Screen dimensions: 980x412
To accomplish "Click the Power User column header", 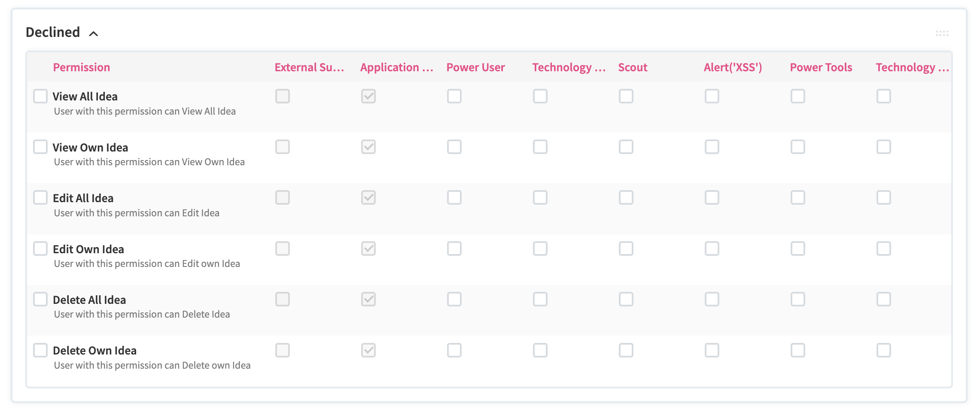I will (x=476, y=67).
